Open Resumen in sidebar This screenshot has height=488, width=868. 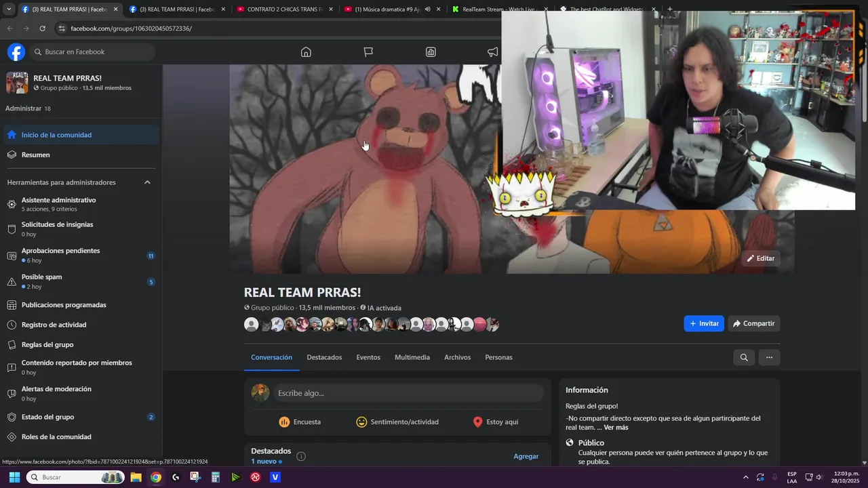[81, 155]
